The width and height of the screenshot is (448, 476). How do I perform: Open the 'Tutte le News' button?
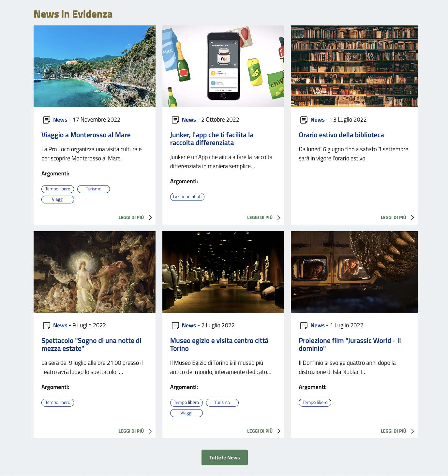(224, 457)
